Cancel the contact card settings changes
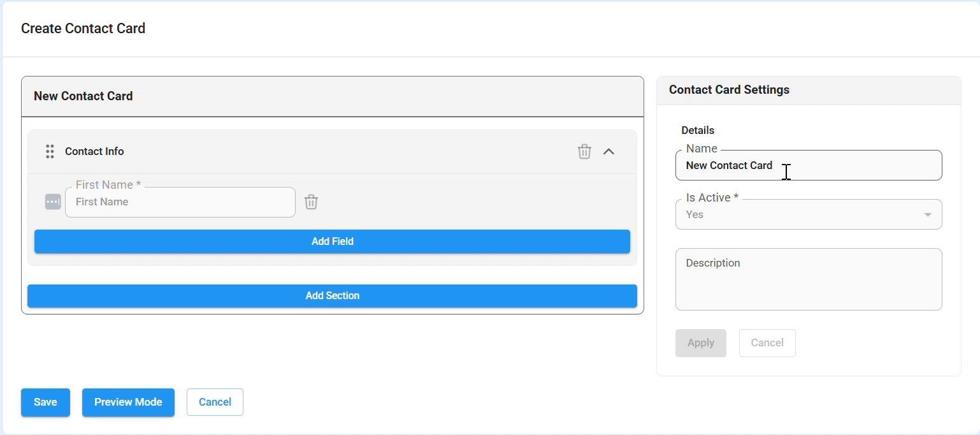The width and height of the screenshot is (980, 435). click(x=767, y=343)
